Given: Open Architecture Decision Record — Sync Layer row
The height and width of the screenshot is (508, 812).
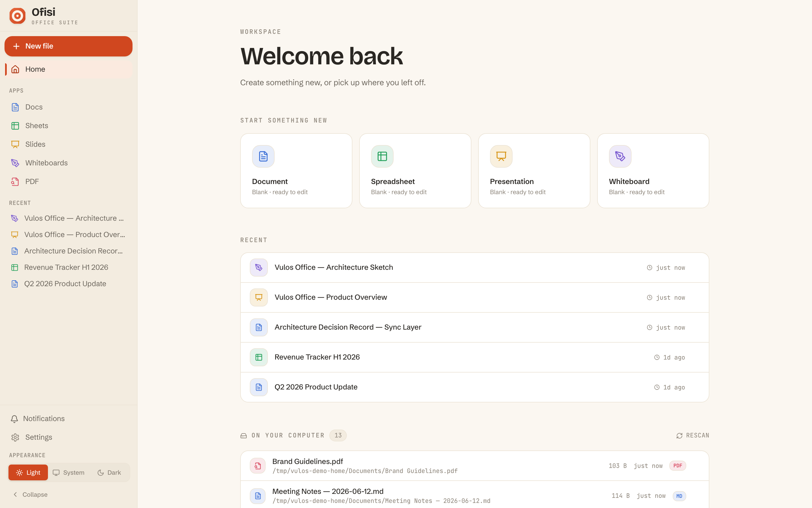Looking at the screenshot, I should click(475, 327).
